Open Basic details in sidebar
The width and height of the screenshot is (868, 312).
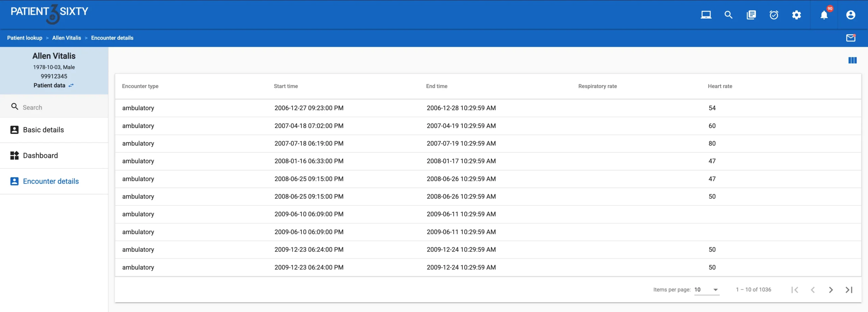(x=43, y=130)
